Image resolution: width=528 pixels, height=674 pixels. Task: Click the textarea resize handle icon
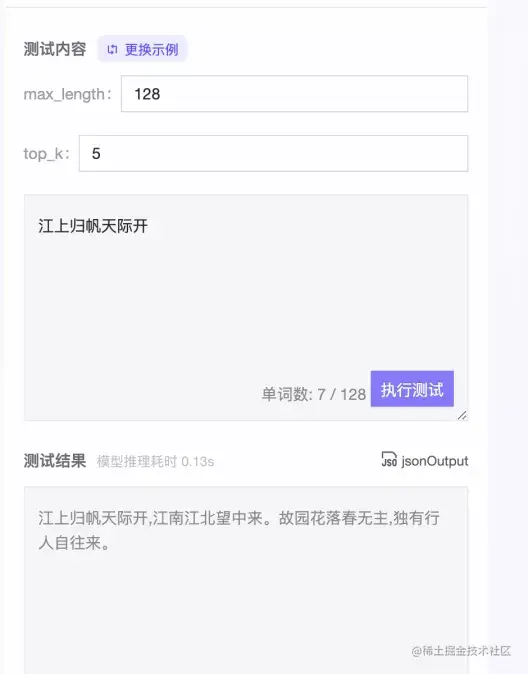(x=462, y=415)
